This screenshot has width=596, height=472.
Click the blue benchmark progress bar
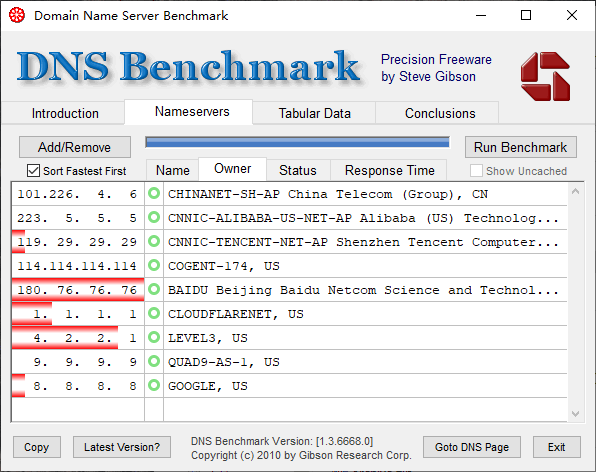(297, 143)
